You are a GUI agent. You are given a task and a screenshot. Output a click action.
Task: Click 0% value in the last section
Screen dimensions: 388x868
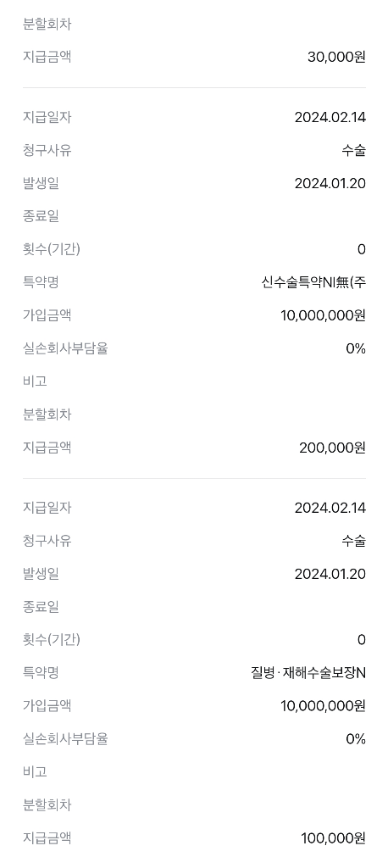pyautogui.click(x=356, y=739)
